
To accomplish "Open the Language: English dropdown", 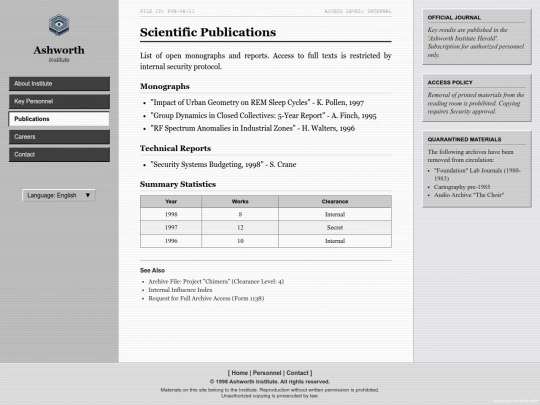I will pyautogui.click(x=59, y=195).
